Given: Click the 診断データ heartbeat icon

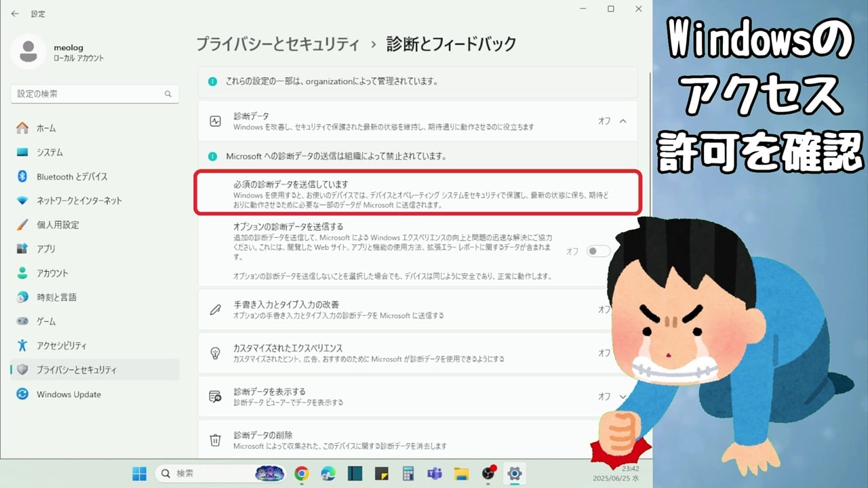Looking at the screenshot, I should (x=216, y=121).
